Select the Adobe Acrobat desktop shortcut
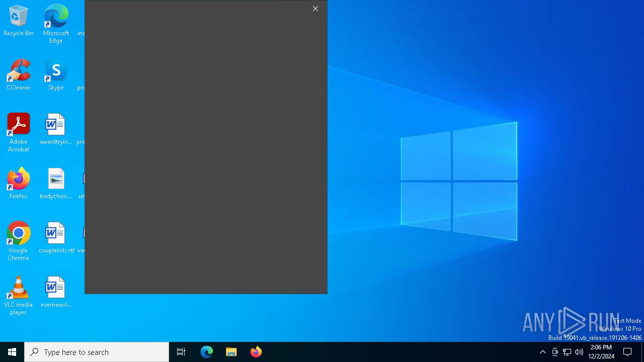644x362 pixels. click(x=19, y=133)
